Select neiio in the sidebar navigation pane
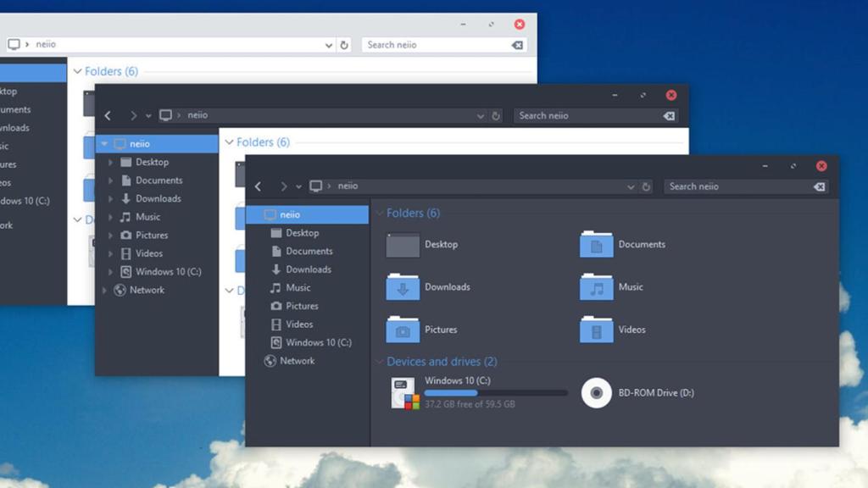The width and height of the screenshot is (868, 488). click(288, 214)
